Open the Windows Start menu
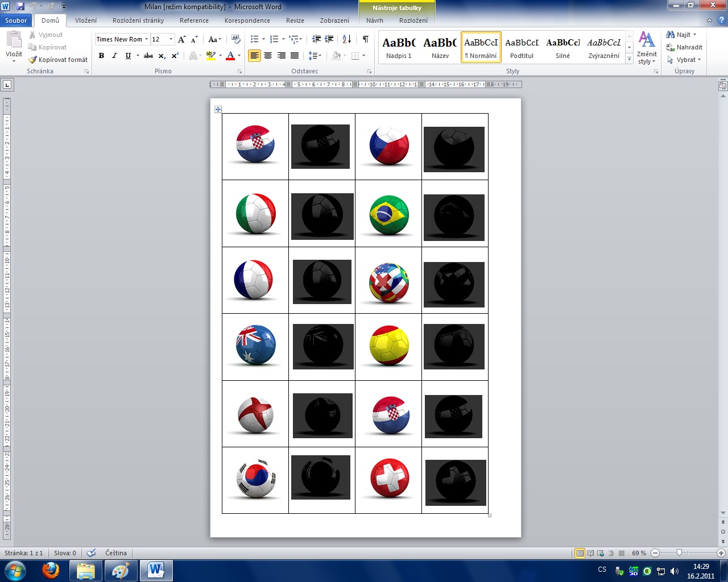Viewport: 728px width, 582px height. pos(15,570)
